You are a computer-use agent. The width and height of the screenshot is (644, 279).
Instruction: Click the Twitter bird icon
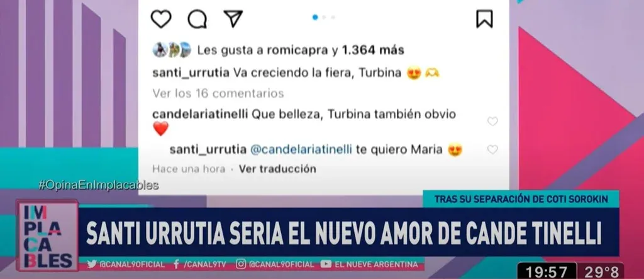[x=92, y=264]
